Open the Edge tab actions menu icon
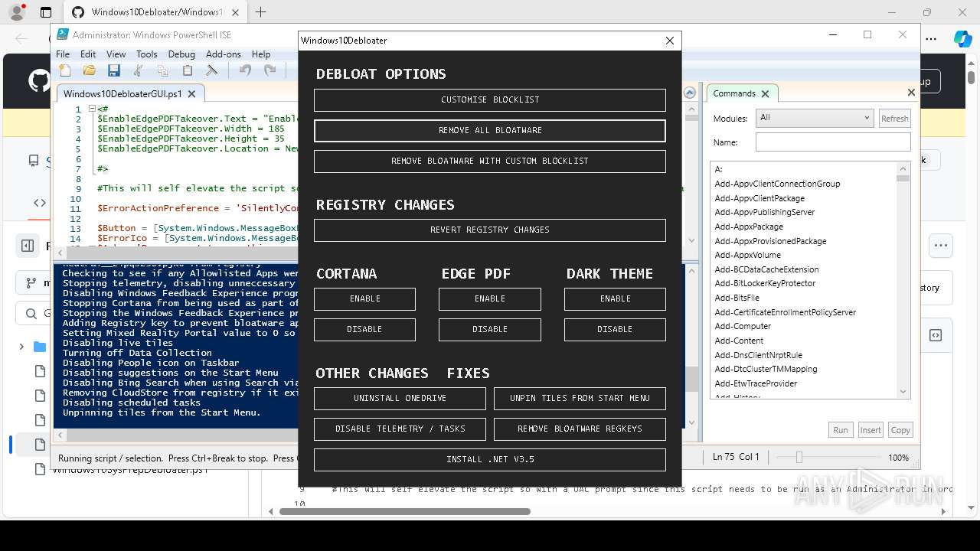980x551 pixels. 46,12
